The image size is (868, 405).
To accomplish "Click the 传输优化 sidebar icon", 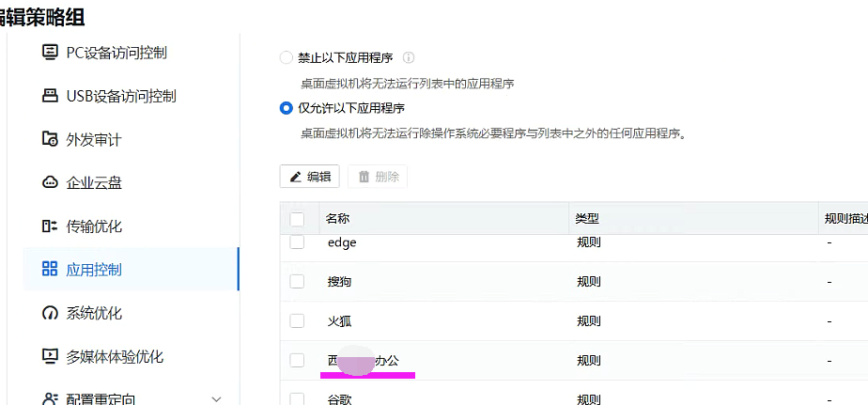I will (50, 226).
